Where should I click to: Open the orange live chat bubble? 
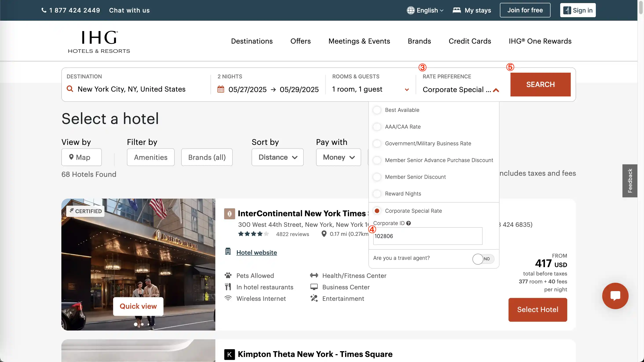[x=615, y=296]
